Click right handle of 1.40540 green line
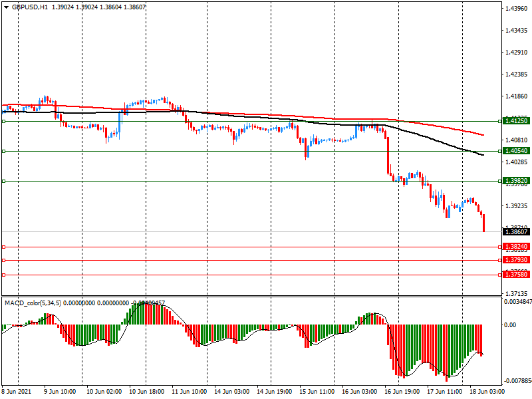 pyautogui.click(x=500, y=151)
